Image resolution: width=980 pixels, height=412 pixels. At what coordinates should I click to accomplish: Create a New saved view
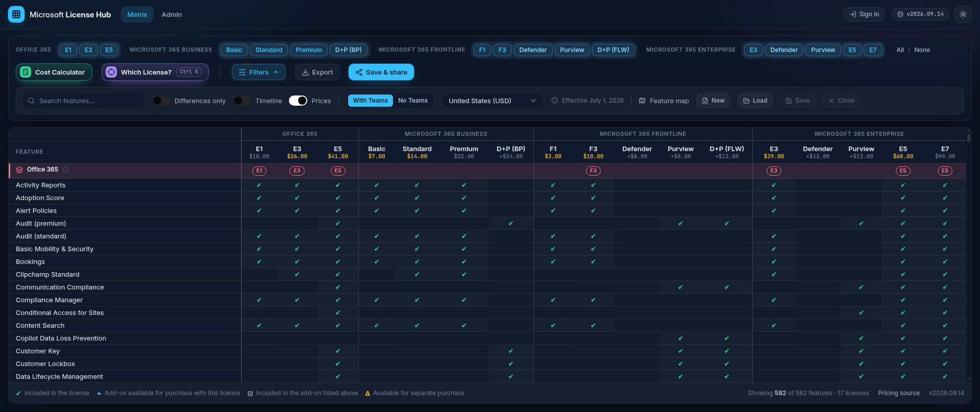(714, 101)
